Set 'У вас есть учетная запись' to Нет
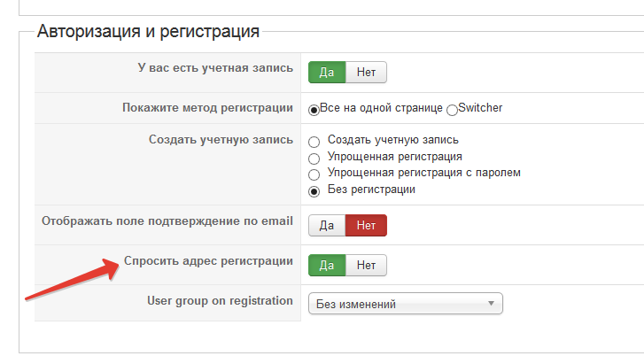 click(366, 73)
